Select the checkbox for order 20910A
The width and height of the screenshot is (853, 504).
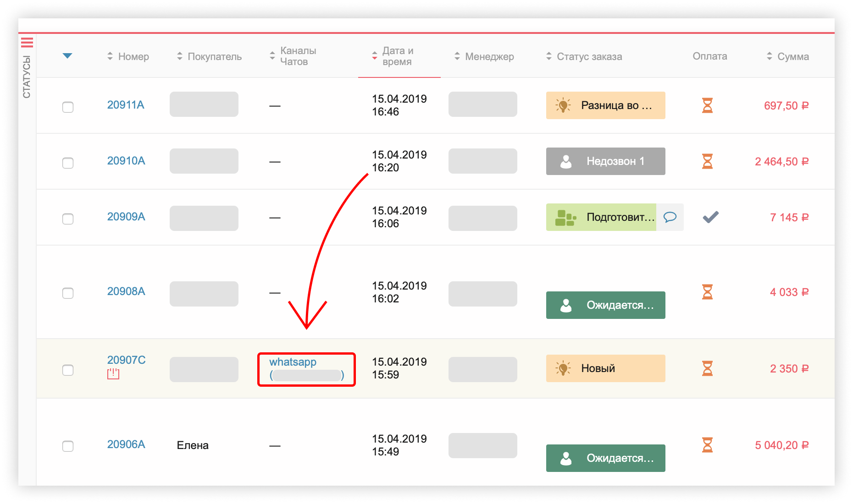(68, 163)
